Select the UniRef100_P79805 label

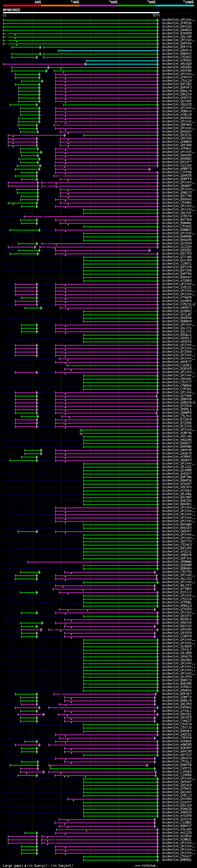tap(177, 297)
